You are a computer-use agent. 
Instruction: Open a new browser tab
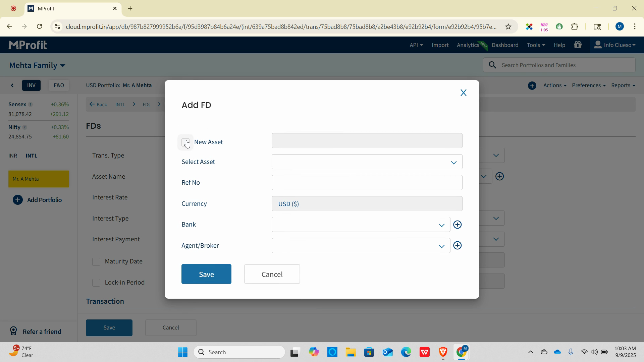[x=130, y=8]
